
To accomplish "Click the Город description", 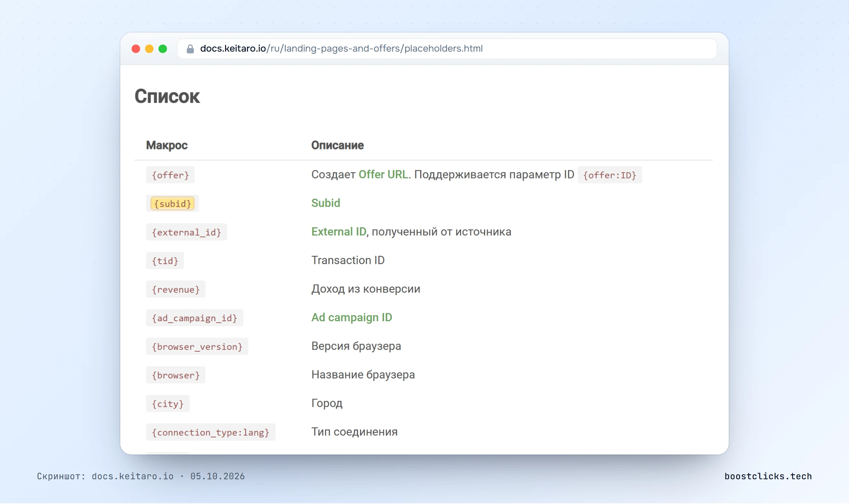I will pos(327,404).
